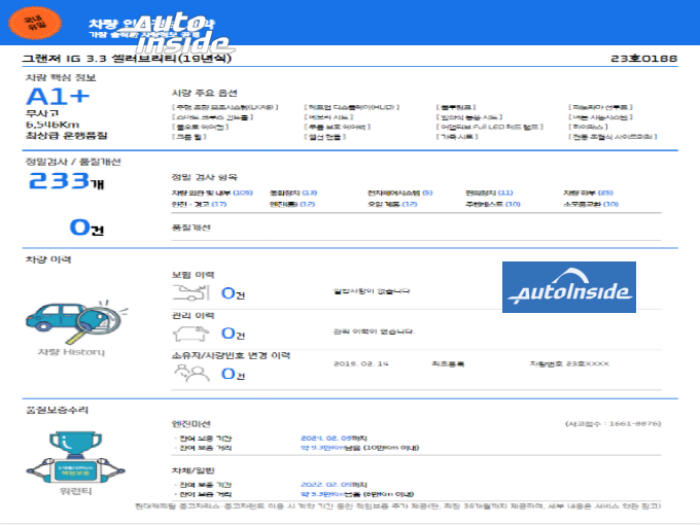Click the plate number 23호0188
The image size is (700, 525).
[x=644, y=58]
